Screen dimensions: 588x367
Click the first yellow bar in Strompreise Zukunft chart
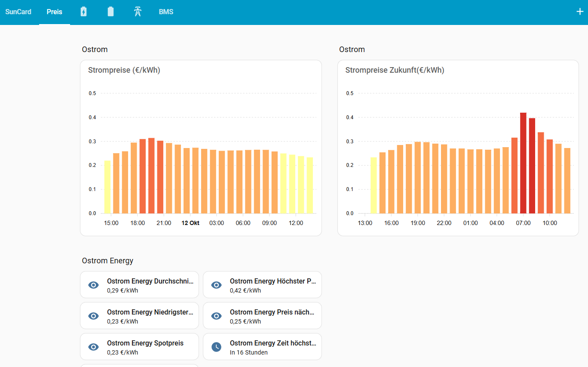pyautogui.click(x=374, y=185)
